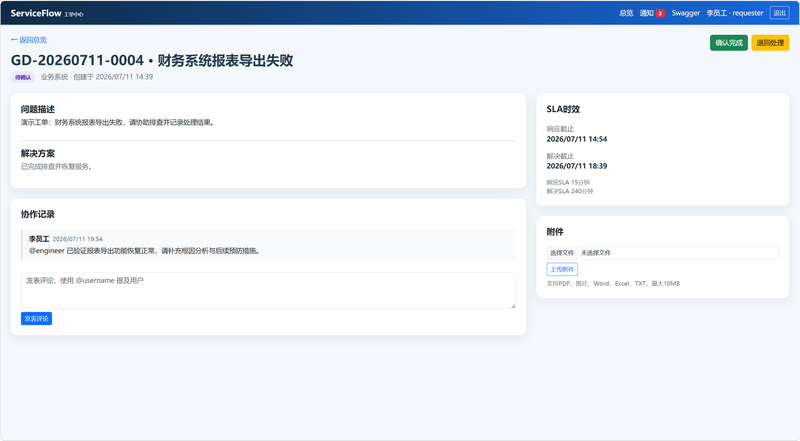
Task: Click the comment textarea resize handle
Action: click(x=513, y=306)
